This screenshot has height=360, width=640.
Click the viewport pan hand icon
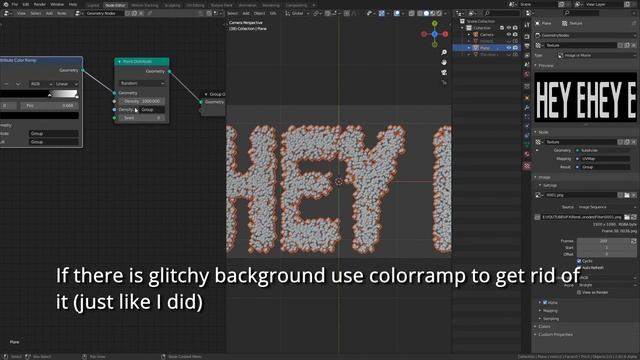[444, 62]
